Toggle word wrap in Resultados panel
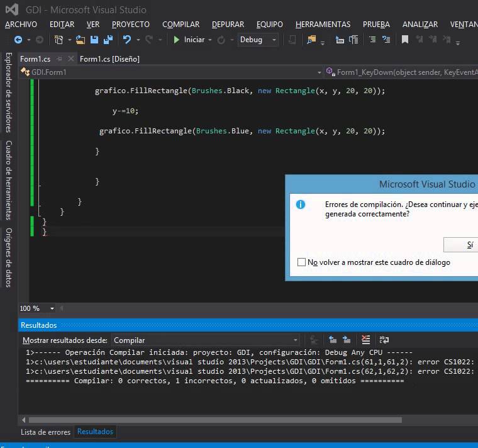Viewport: 478px width, 448px height. [384, 339]
